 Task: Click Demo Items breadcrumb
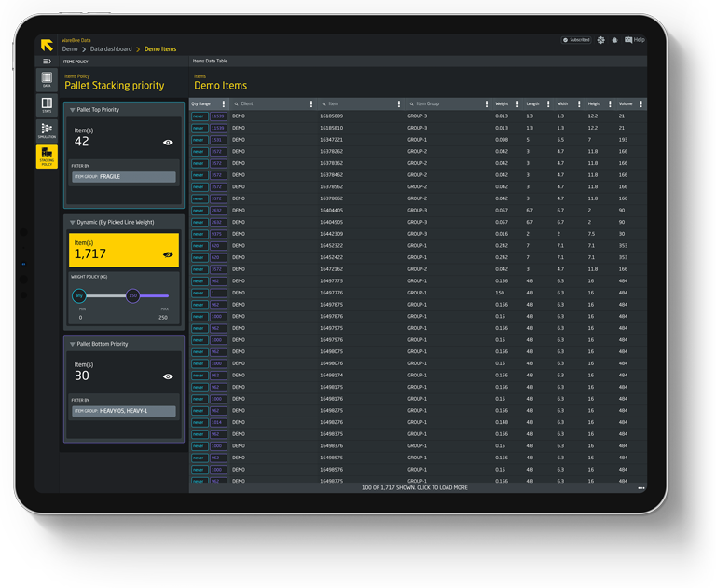pyautogui.click(x=160, y=48)
